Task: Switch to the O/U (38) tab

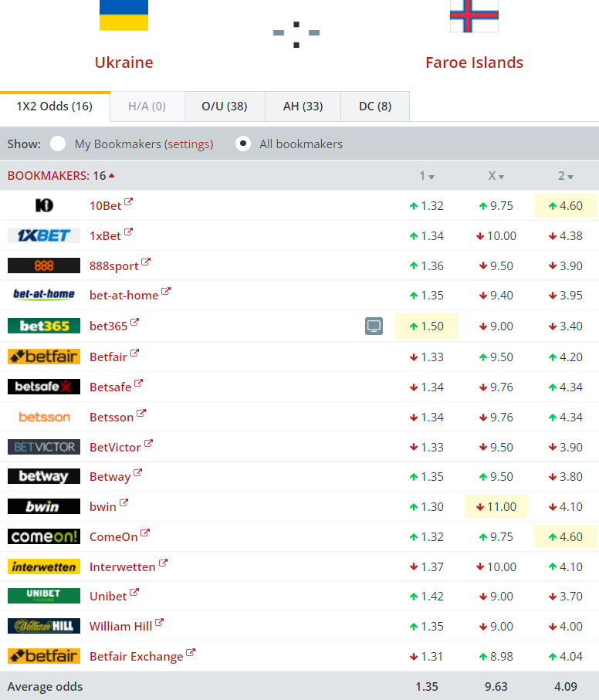Action: tap(224, 107)
